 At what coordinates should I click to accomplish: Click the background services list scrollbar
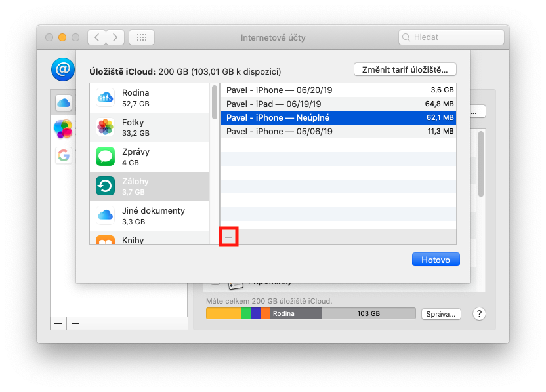(481, 164)
